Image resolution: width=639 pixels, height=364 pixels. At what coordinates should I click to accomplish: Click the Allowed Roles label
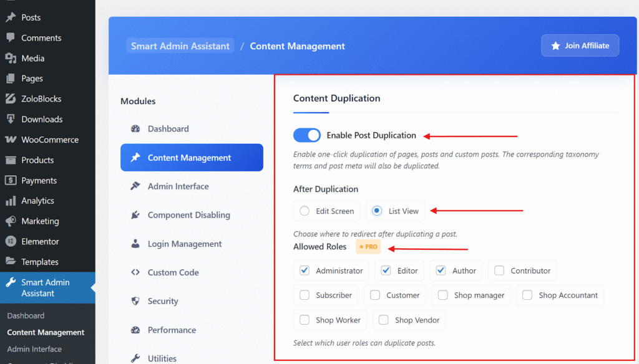[x=320, y=247]
